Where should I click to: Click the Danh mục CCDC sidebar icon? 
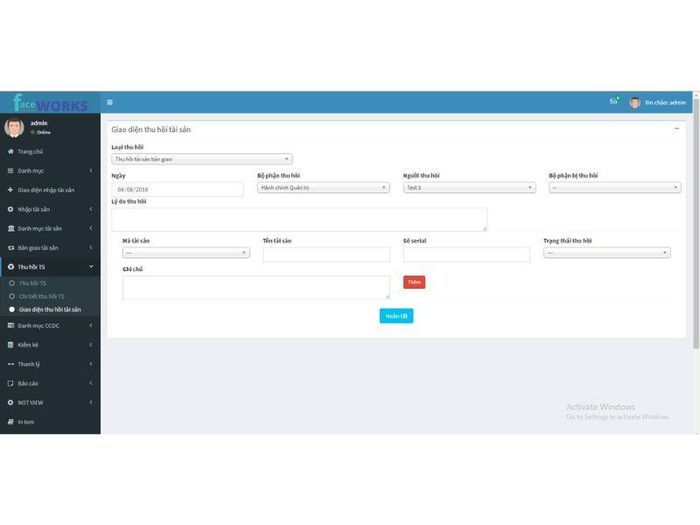(11, 325)
